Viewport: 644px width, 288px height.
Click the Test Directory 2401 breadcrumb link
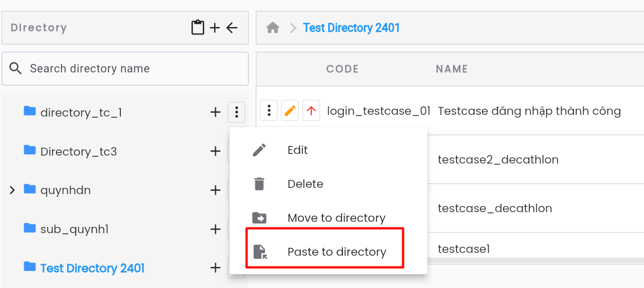coord(351,28)
